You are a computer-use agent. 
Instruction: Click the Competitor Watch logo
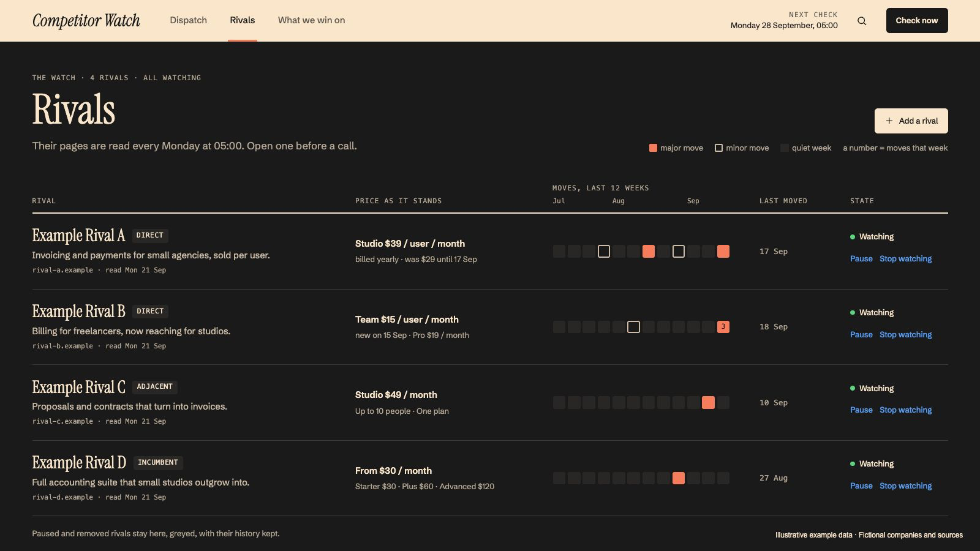click(x=86, y=21)
